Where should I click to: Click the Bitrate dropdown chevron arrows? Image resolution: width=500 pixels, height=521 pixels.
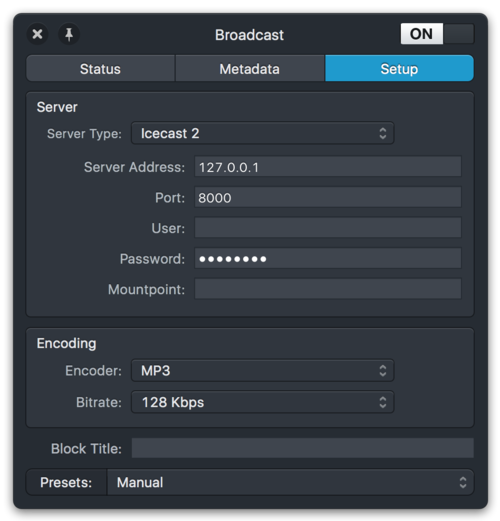point(383,402)
